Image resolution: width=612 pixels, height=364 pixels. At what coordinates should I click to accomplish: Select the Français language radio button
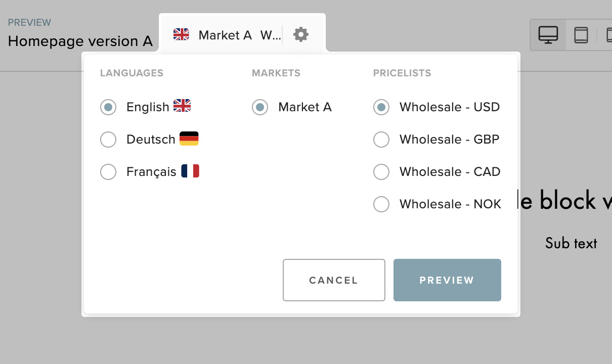[x=108, y=172]
